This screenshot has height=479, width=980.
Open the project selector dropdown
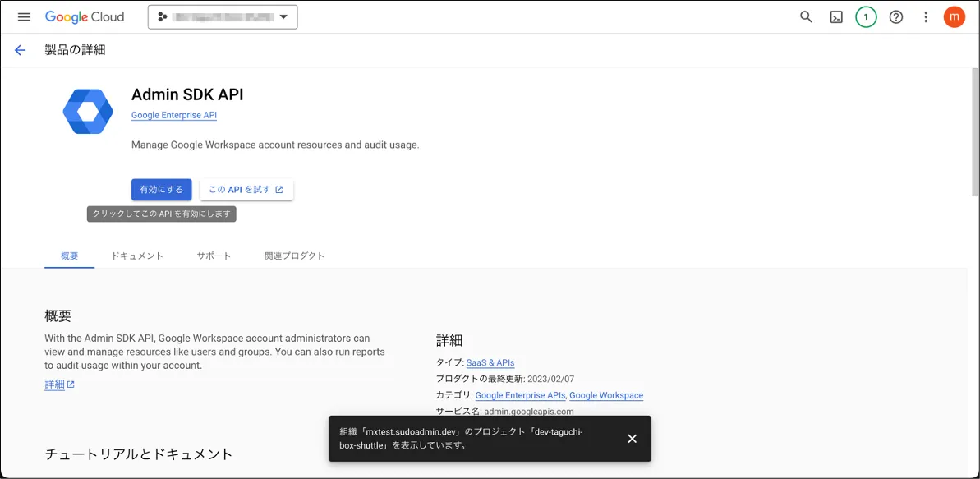pyautogui.click(x=223, y=16)
